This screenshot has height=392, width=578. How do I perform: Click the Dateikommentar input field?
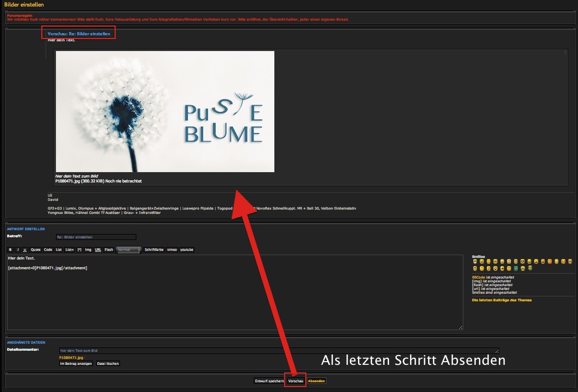279,351
